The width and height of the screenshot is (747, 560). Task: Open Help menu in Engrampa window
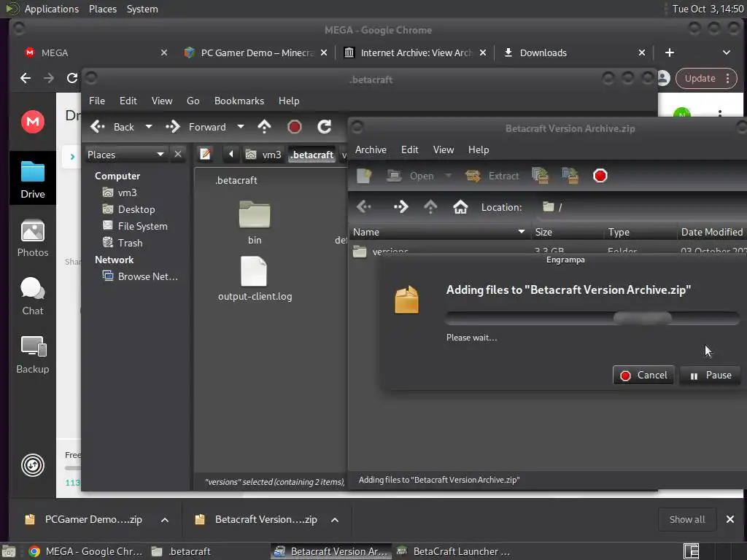(x=479, y=149)
